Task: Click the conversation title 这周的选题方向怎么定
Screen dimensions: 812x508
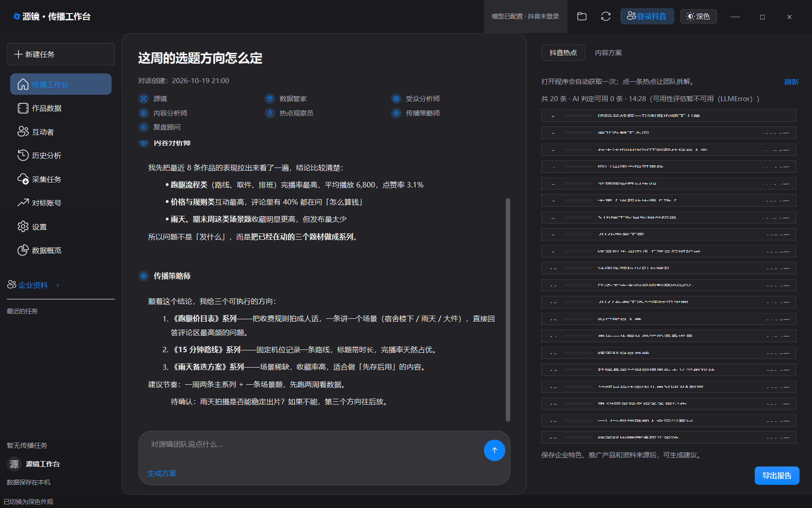Action: pos(200,58)
